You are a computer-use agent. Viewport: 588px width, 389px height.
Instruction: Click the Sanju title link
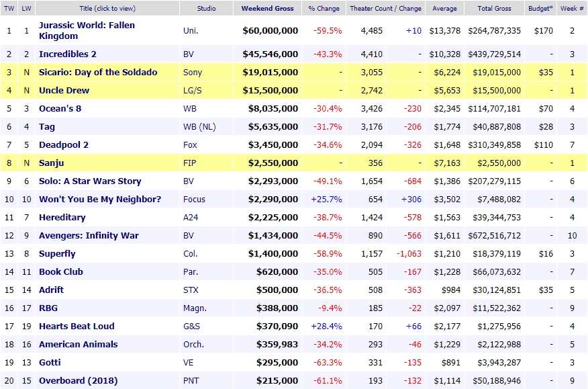(52, 163)
